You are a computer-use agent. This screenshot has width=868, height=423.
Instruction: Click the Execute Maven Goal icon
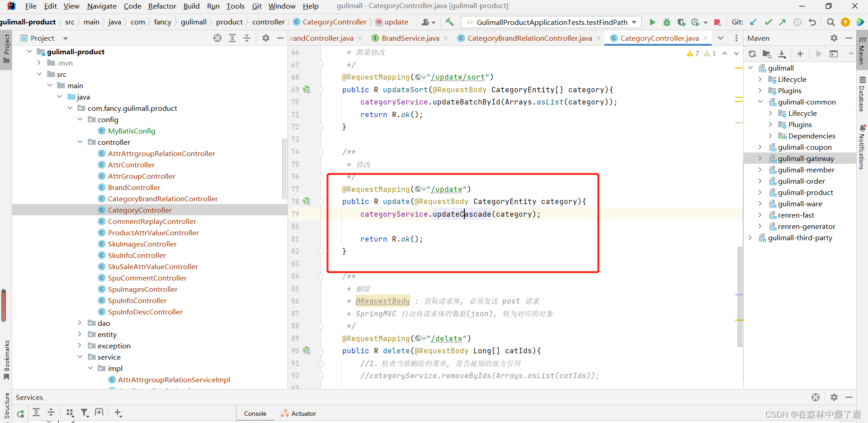point(834,54)
